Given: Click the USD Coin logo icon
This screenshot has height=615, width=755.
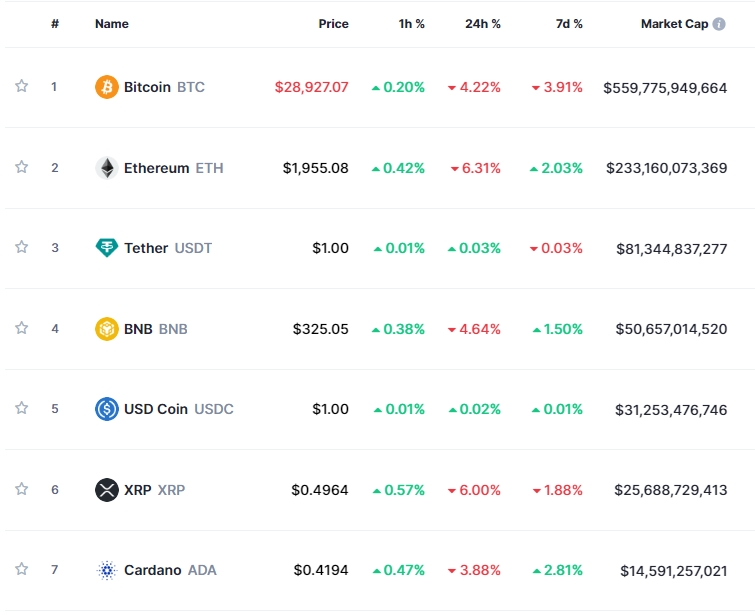Looking at the screenshot, I should pos(106,409).
